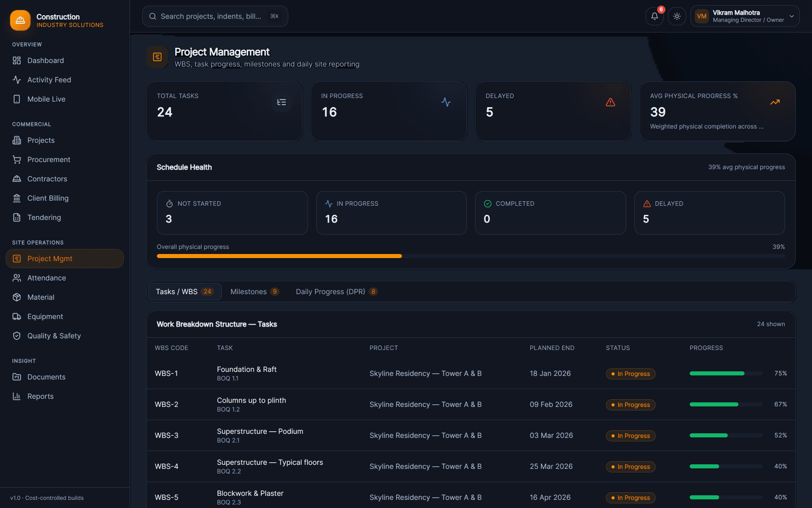
Task: Click the Reports bar chart icon
Action: pyautogui.click(x=17, y=396)
